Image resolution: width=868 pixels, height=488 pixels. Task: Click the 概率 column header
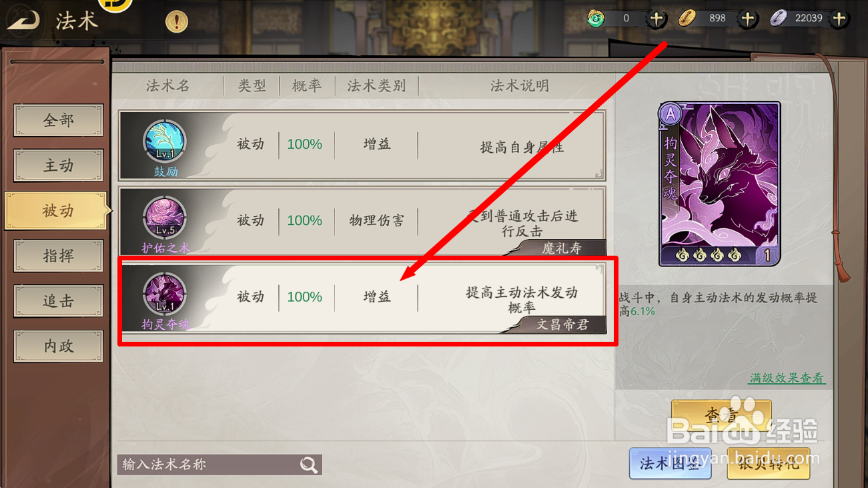307,86
